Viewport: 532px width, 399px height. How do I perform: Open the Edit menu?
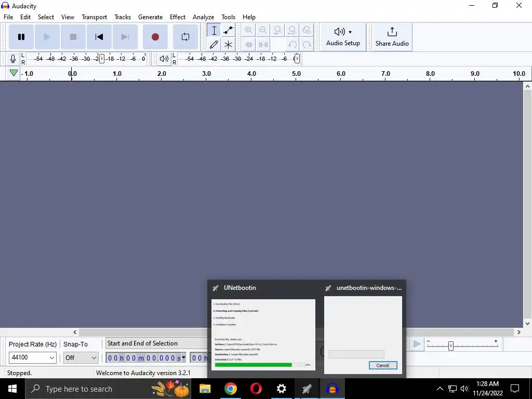pos(25,17)
